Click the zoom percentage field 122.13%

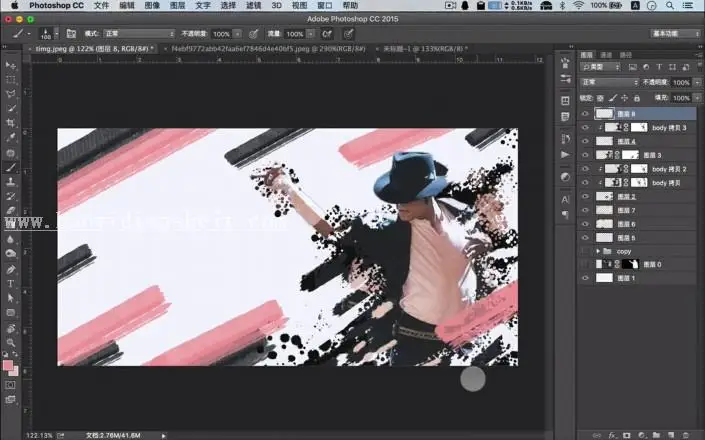pyautogui.click(x=39, y=436)
